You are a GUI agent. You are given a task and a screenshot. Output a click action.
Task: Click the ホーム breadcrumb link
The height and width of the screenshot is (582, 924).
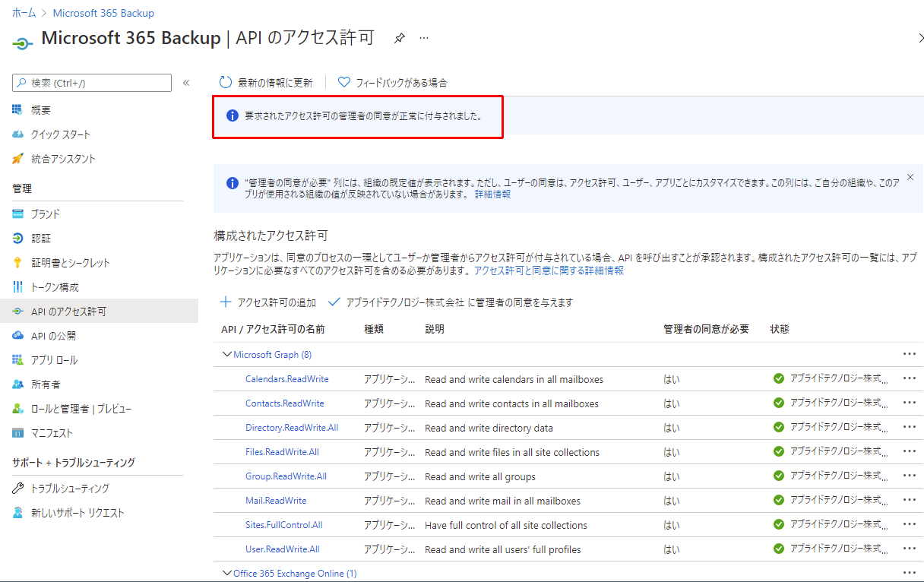(24, 13)
